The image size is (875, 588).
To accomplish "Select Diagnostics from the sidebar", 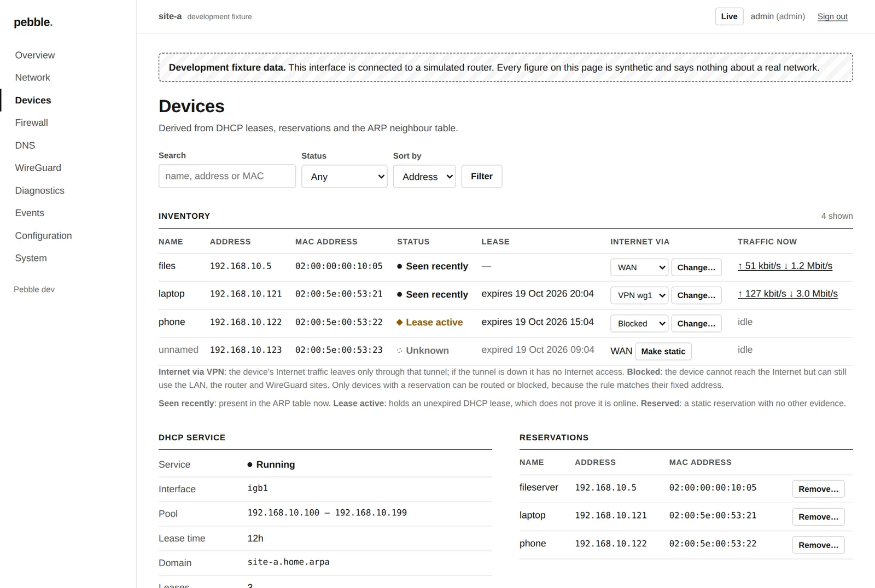I will [x=40, y=190].
